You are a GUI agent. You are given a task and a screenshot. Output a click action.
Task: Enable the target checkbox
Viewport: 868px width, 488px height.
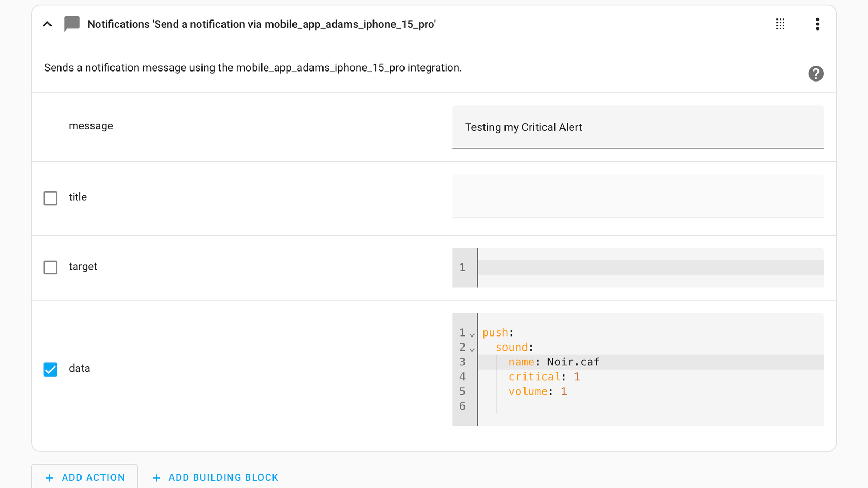(50, 267)
